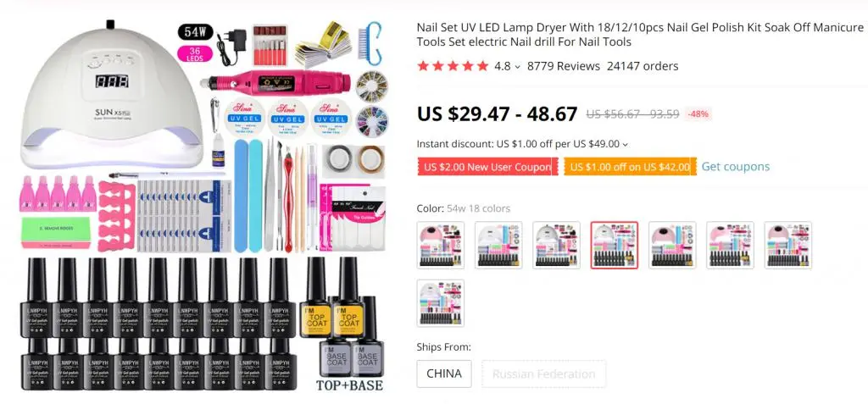Select the sixth color variant thumbnail

tap(730, 245)
